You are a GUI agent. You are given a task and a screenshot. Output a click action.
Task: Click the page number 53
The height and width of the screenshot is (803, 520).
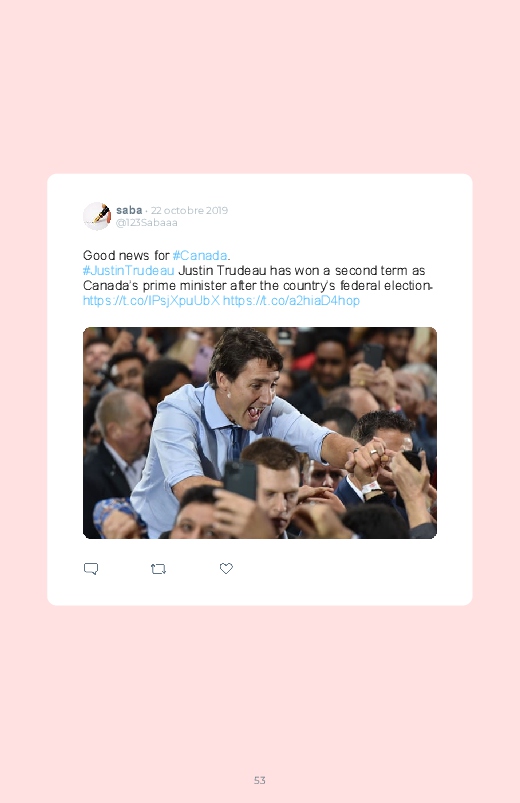pyautogui.click(x=260, y=780)
